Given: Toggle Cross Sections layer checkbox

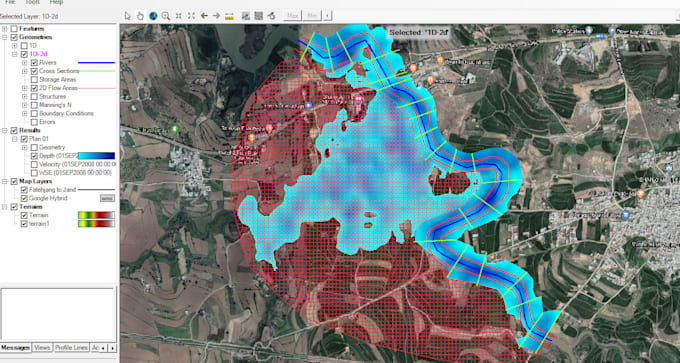Looking at the screenshot, I should (34, 71).
